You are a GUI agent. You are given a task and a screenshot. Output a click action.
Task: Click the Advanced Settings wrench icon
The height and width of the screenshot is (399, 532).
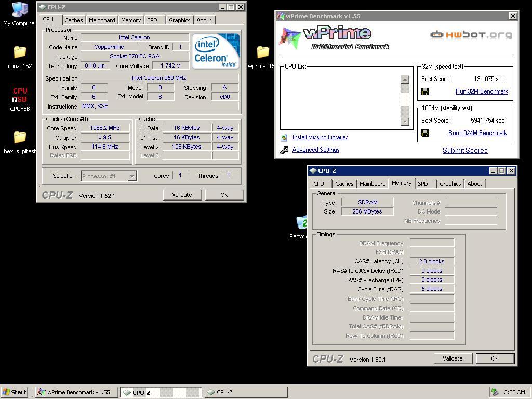tap(284, 150)
